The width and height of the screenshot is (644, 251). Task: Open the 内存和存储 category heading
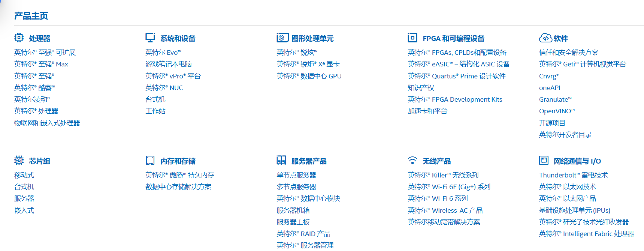[178, 161]
